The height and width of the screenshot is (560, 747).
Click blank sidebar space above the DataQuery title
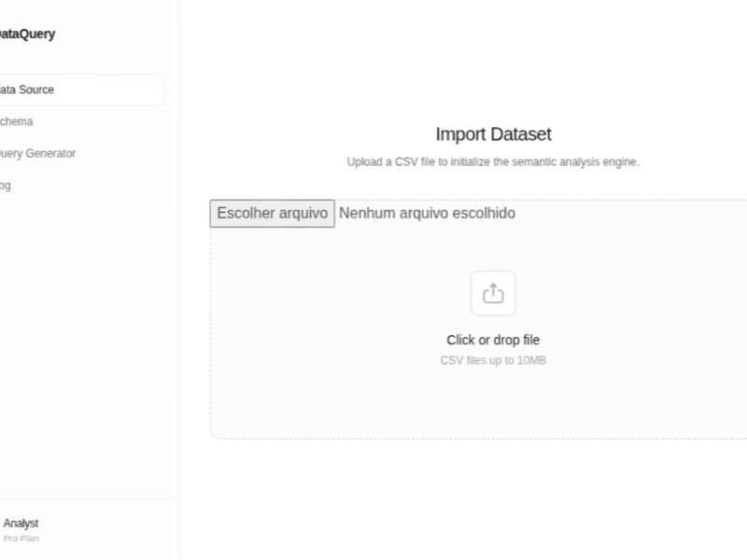coord(84,9)
